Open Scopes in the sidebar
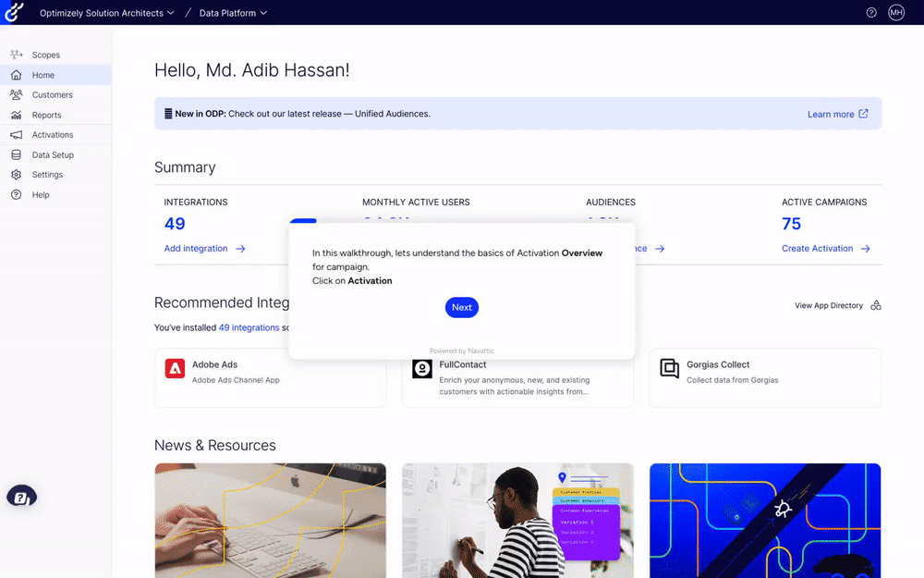The height and width of the screenshot is (578, 924). [45, 55]
